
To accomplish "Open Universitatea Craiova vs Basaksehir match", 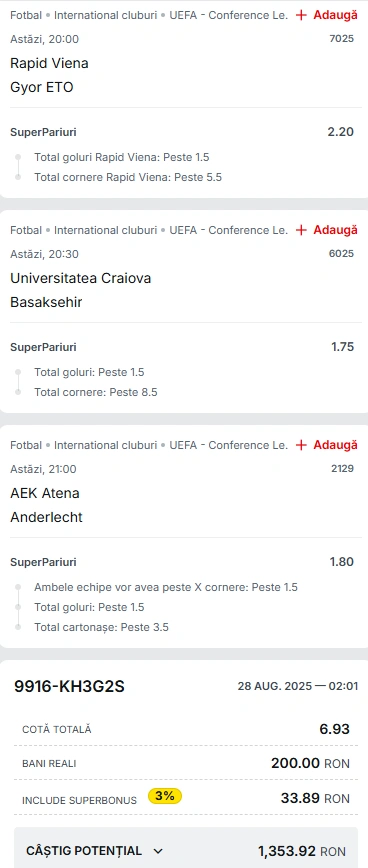I will pyautogui.click(x=81, y=290).
